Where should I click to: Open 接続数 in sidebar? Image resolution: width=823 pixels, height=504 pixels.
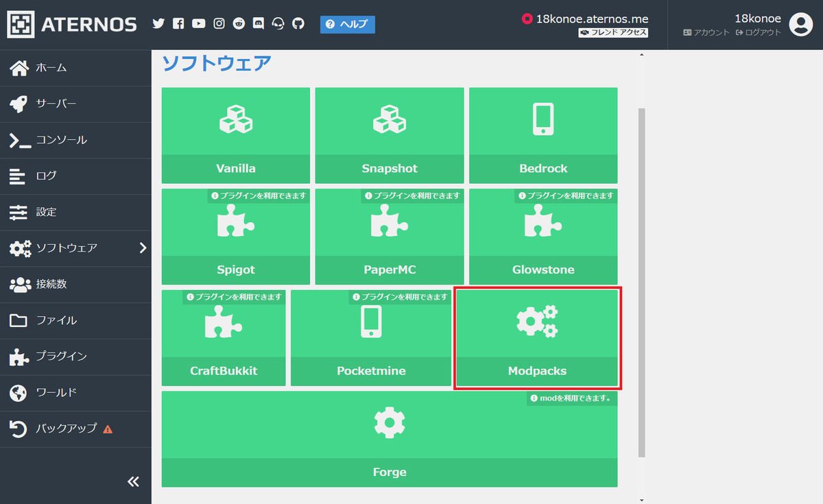tap(75, 284)
